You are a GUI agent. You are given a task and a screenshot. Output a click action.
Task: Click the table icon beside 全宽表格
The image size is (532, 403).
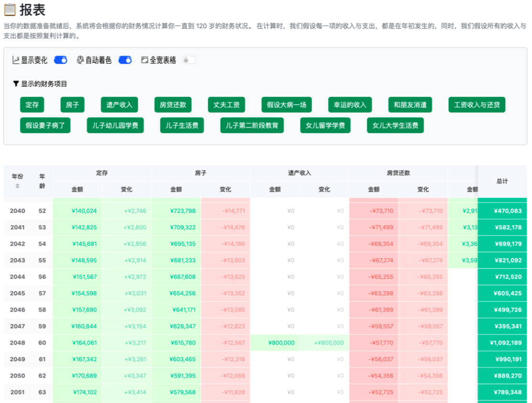pos(144,60)
